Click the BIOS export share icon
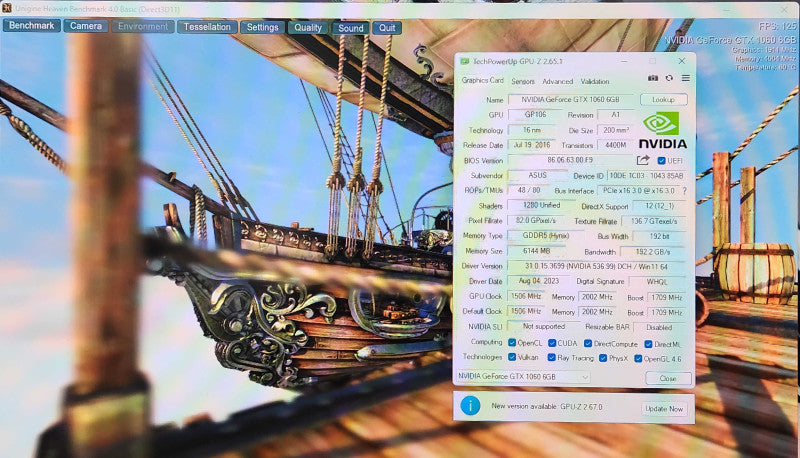 643,160
